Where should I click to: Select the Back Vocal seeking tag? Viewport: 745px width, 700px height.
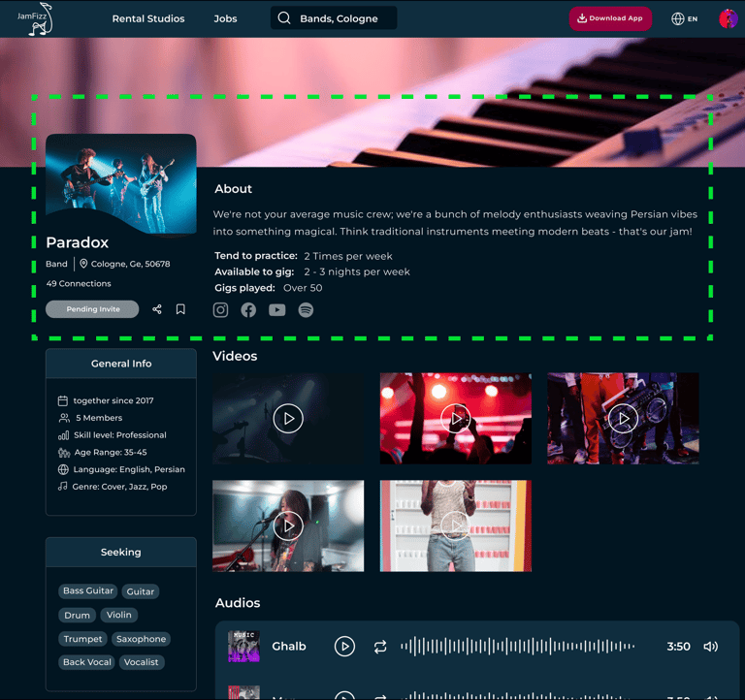coord(87,662)
